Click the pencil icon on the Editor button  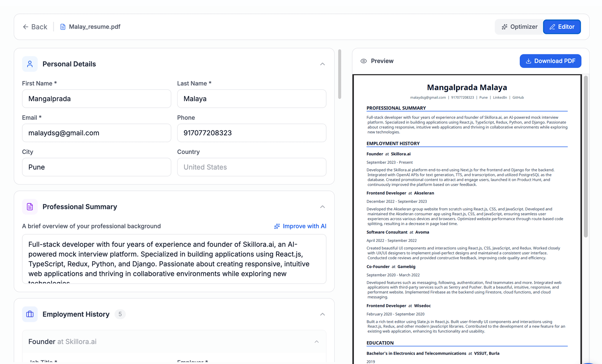tap(553, 27)
